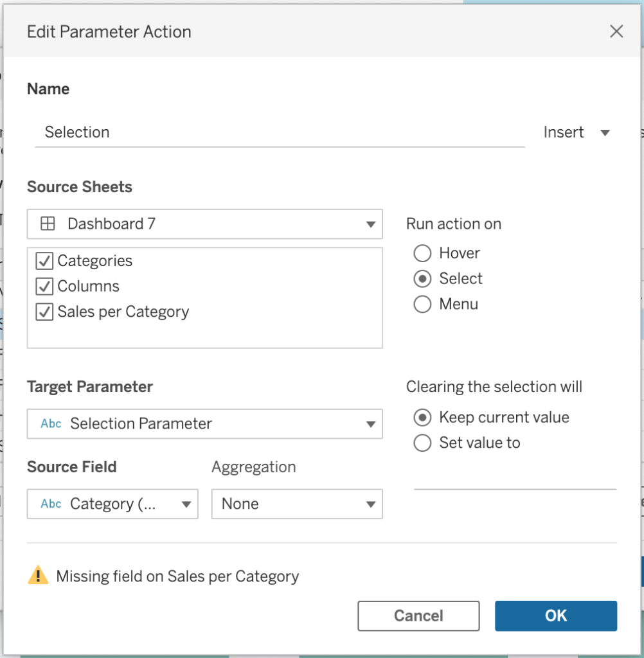Viewport: 644px width, 658px height.
Task: Click the dashboard grid icon in Source Sheets
Action: click(x=48, y=224)
